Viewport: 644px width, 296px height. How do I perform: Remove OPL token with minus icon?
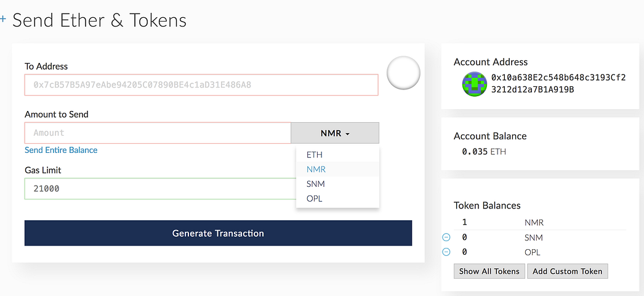tap(446, 252)
